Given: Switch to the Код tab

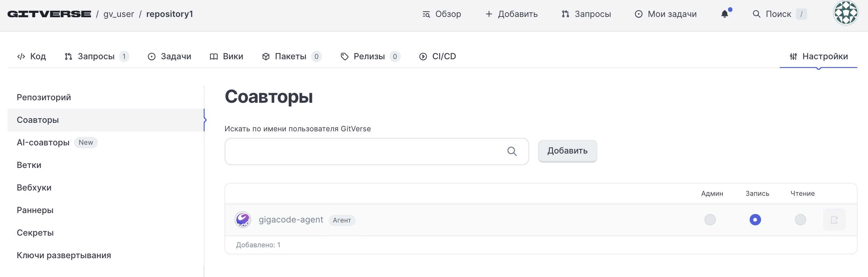Looking at the screenshot, I should 31,56.
